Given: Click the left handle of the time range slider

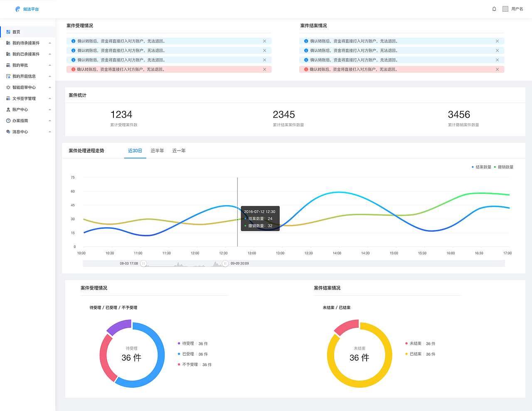Looking at the screenshot, I should coord(143,263).
